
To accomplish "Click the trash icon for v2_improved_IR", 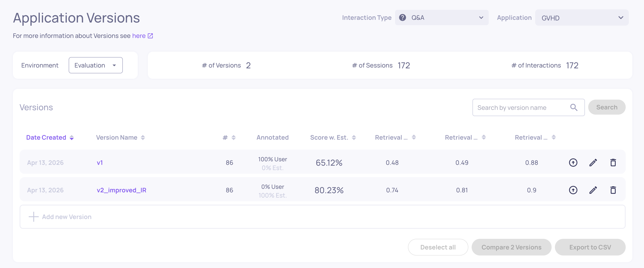I will tap(613, 190).
